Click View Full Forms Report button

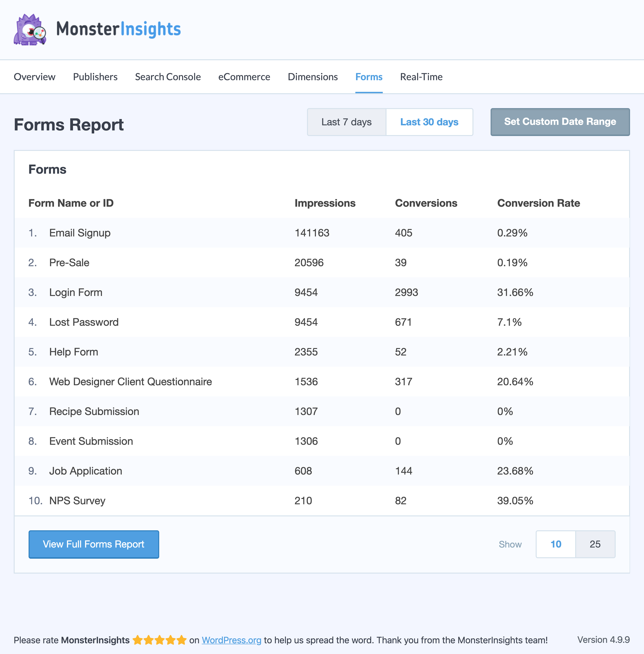pyautogui.click(x=94, y=544)
